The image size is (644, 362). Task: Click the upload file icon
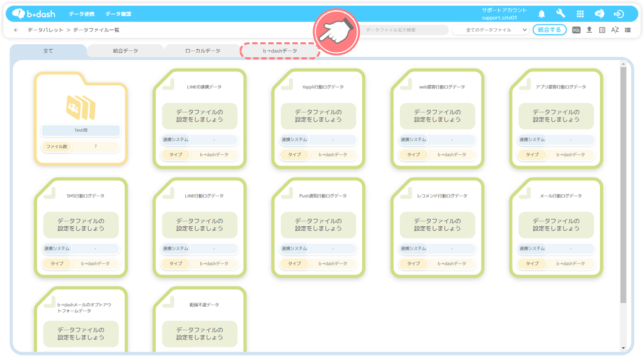coord(589,30)
